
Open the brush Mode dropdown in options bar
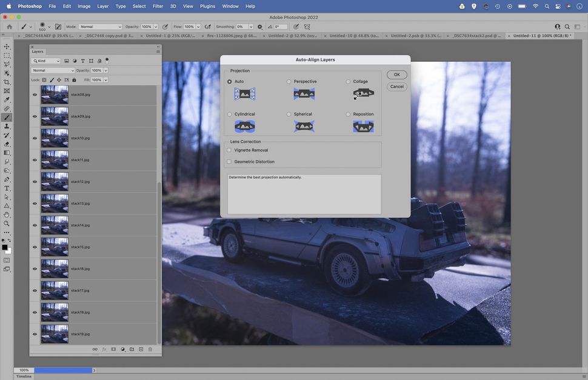[101, 27]
